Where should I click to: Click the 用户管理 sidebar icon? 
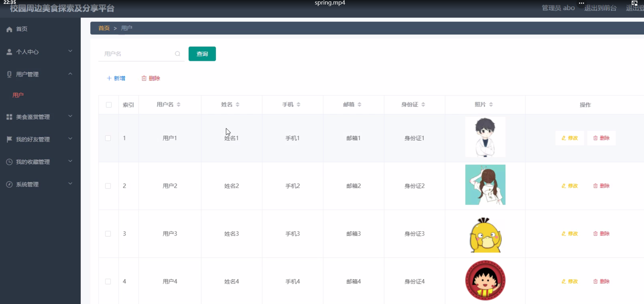9,74
